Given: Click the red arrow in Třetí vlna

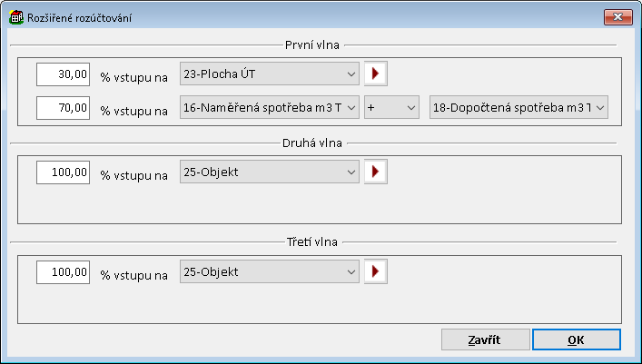Looking at the screenshot, I should tap(375, 271).
